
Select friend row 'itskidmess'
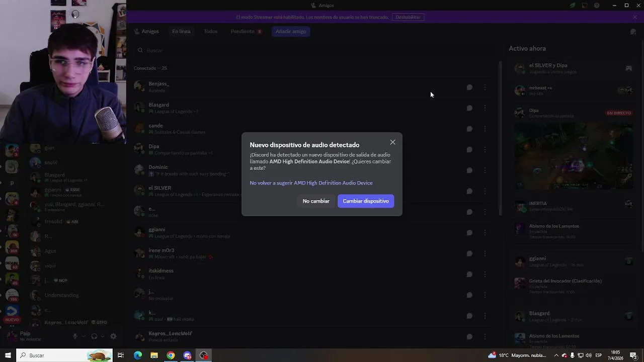coord(312,275)
